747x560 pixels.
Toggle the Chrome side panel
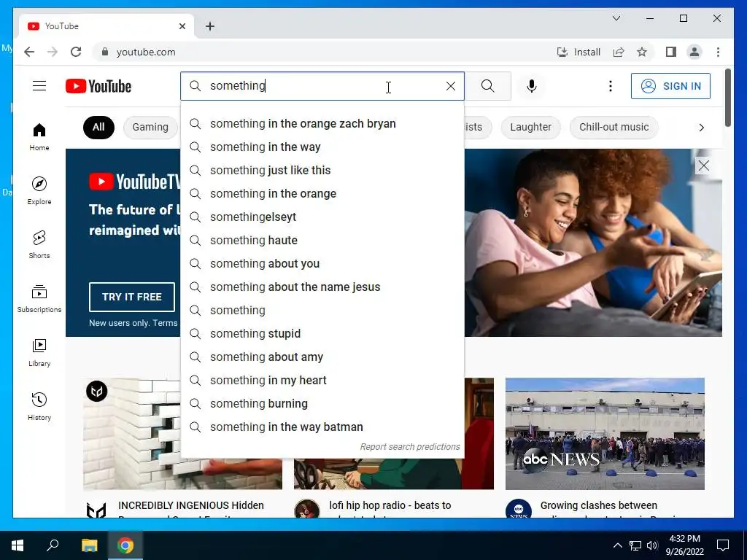[x=671, y=52]
